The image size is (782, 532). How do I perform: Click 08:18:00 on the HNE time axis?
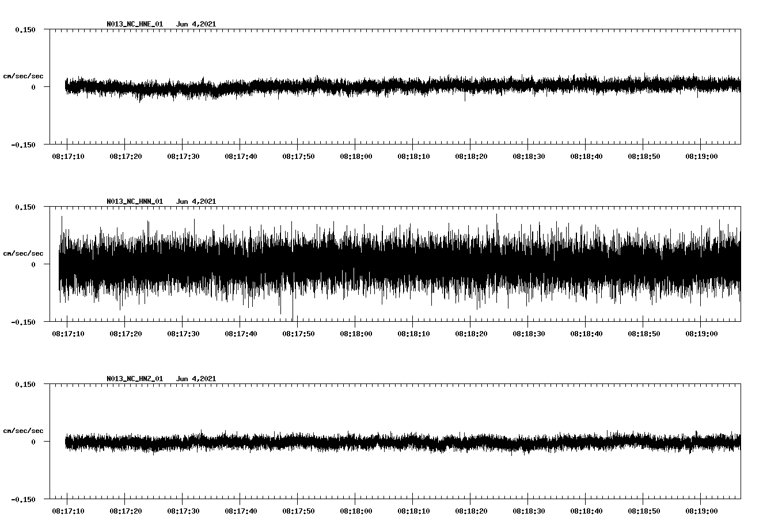(356, 157)
